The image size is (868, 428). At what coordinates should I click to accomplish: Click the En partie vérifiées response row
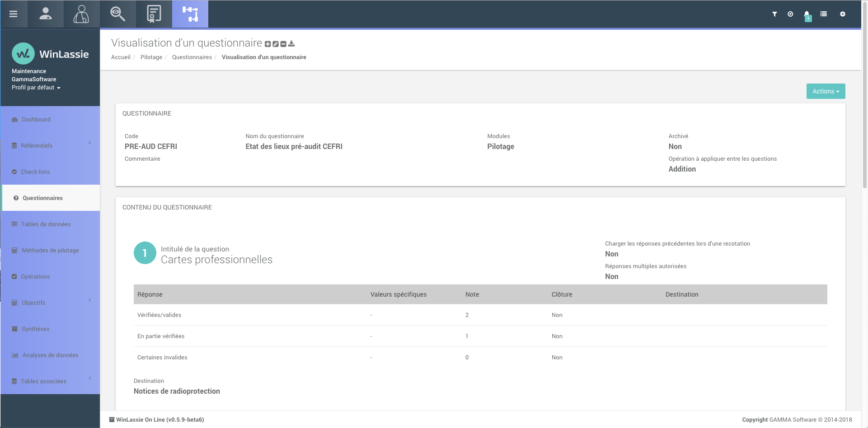(x=480, y=336)
